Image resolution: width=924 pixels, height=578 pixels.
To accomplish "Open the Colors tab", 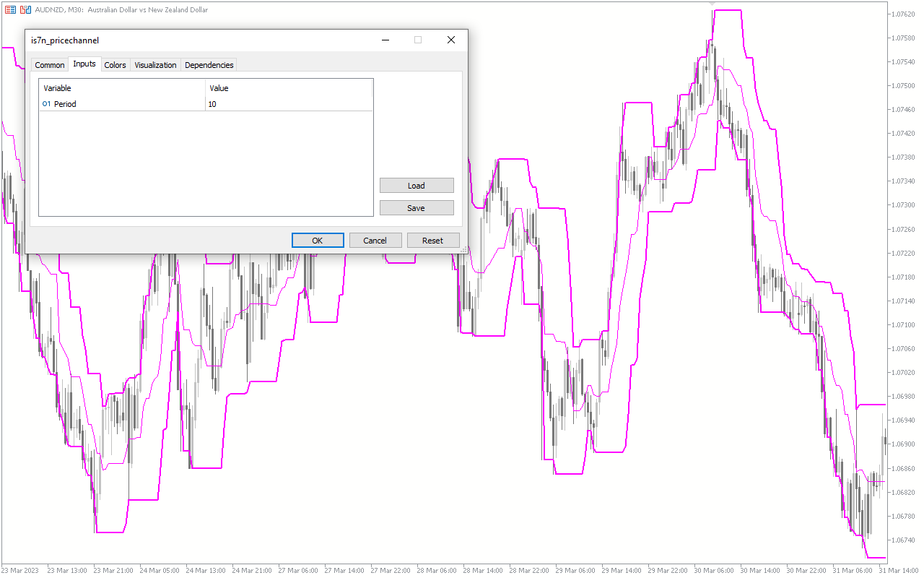I will [x=115, y=65].
